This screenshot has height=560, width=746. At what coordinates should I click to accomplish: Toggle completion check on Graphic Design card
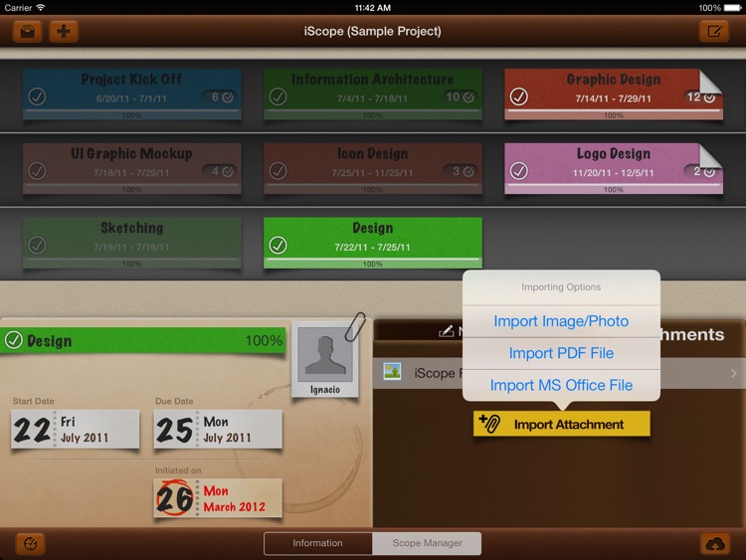(x=518, y=96)
